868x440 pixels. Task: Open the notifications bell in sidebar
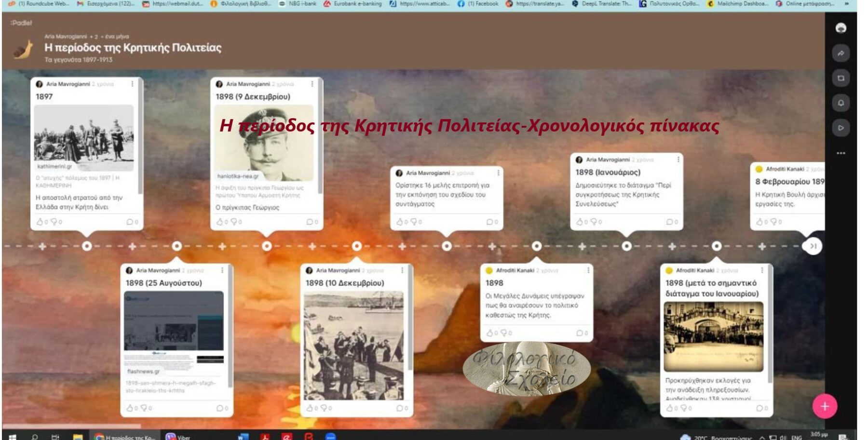841,103
